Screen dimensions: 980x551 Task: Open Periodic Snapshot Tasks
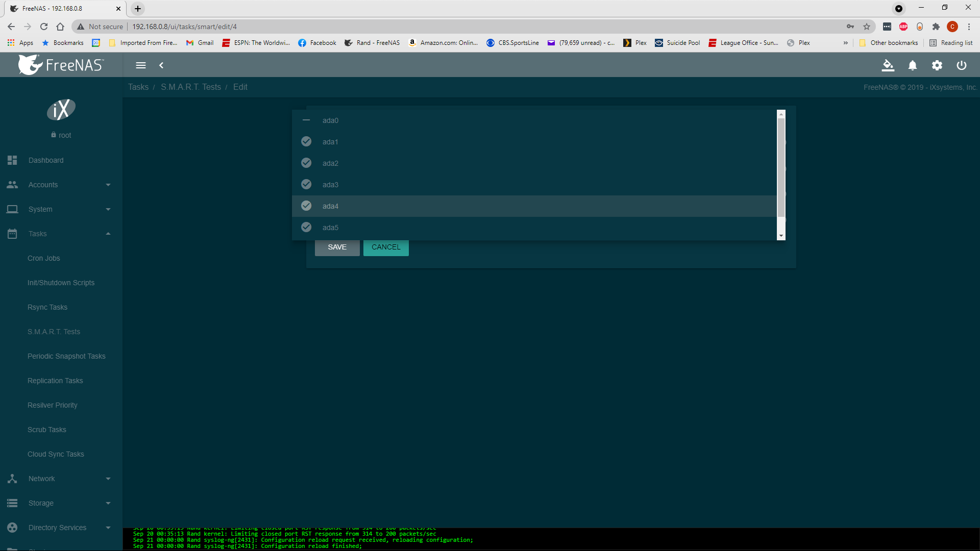tap(66, 356)
